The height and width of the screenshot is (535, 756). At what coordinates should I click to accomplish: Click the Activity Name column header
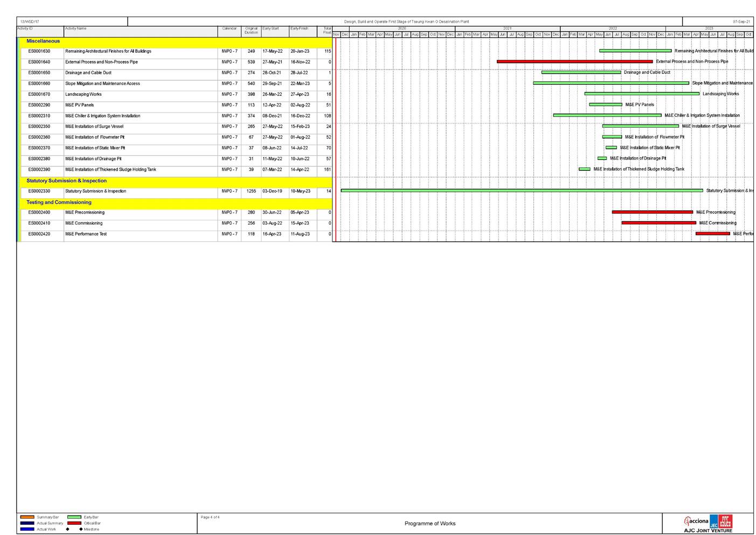pyautogui.click(x=76, y=29)
